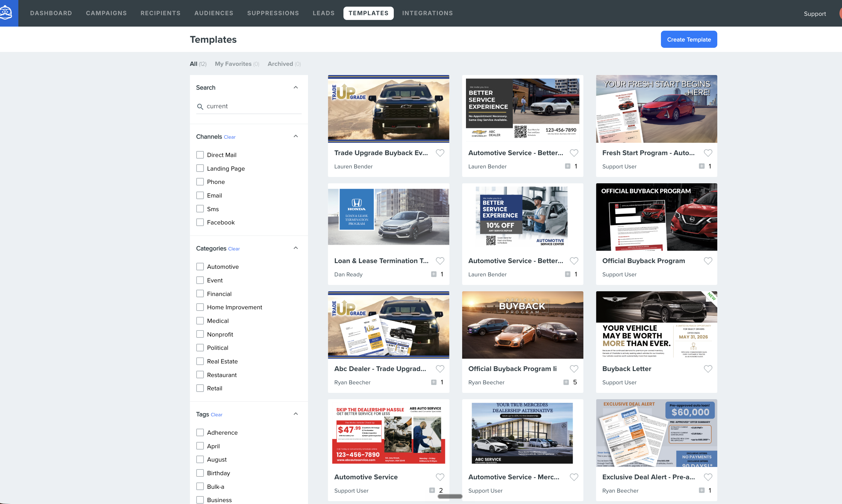Screen dimensions: 842x504
Task: Enable the Phone channel filter
Action: point(200,182)
